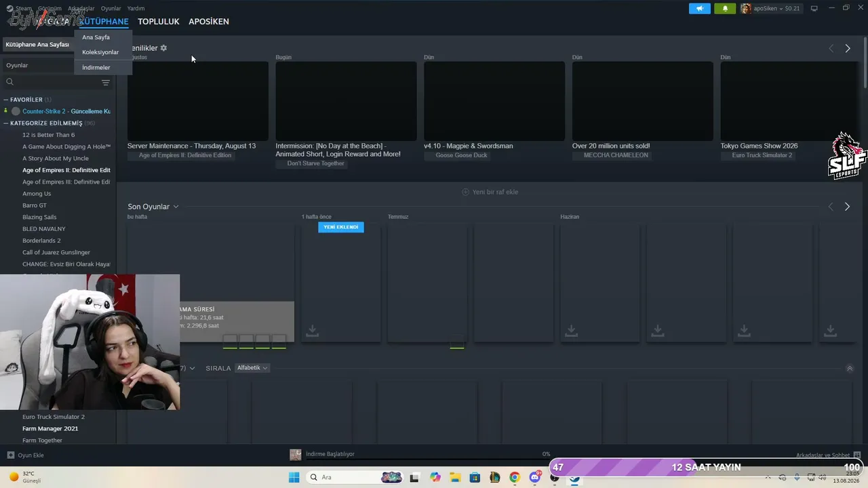Click the apoSiken profile avatar
Image resolution: width=868 pixels, height=488 pixels.
point(746,8)
